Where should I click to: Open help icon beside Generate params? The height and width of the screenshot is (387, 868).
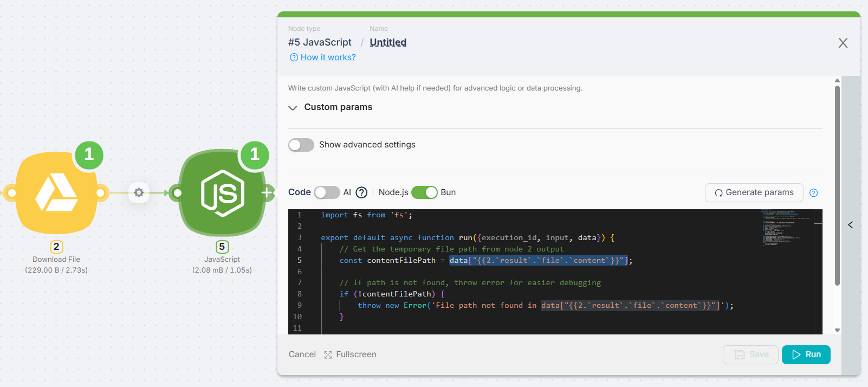click(813, 192)
